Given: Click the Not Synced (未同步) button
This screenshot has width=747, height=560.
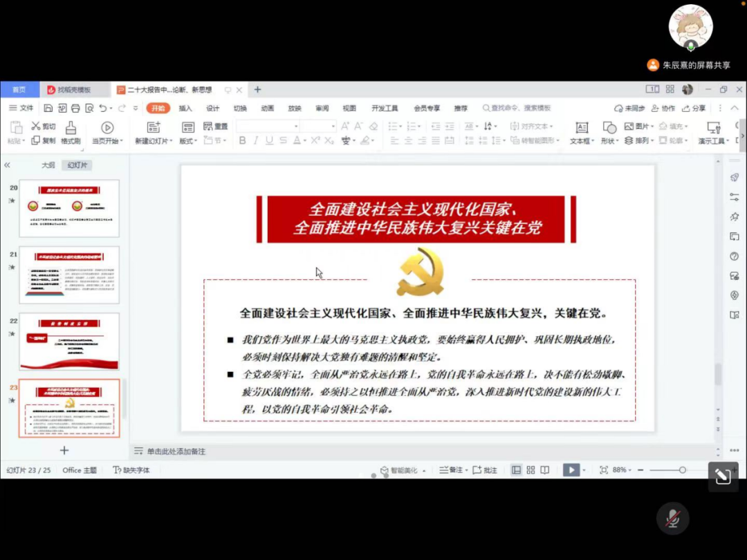Looking at the screenshot, I should (629, 108).
